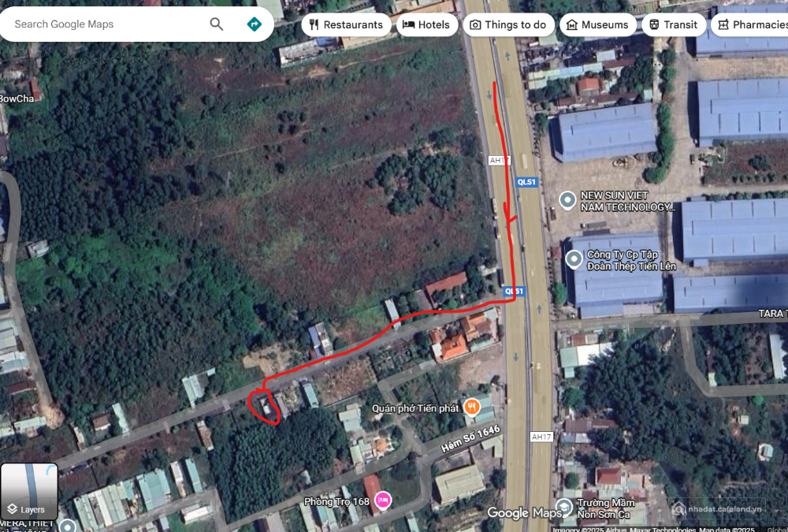
Task: Select the Công Ty Cp Tập Đoàn Thép Tiến Lên pin
Action: (574, 257)
